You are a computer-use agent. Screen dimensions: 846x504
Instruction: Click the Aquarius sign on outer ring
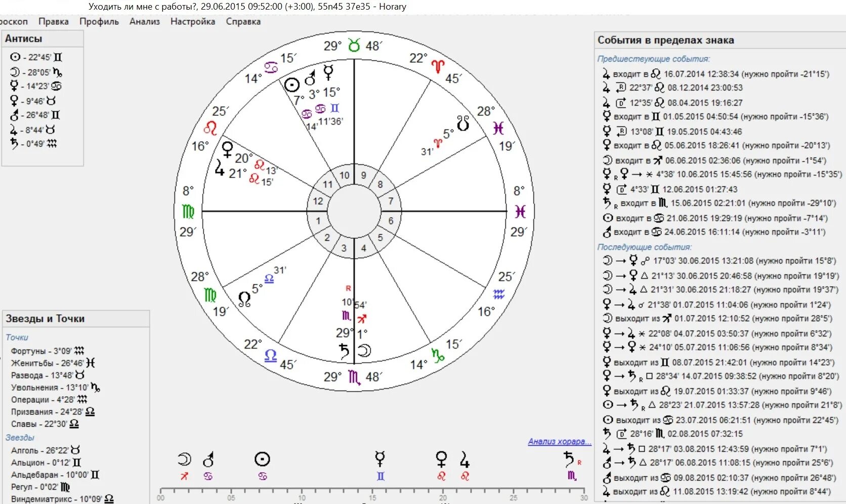coord(498,294)
